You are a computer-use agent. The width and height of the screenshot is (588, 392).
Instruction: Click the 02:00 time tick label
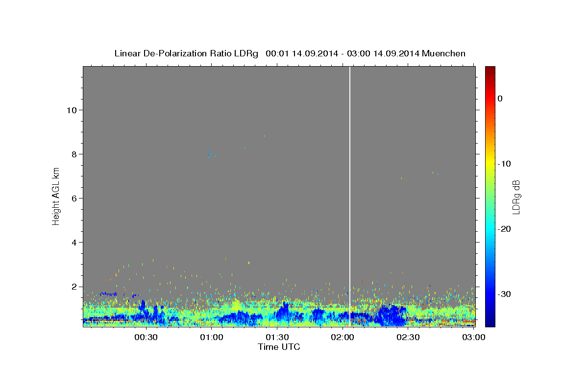click(343, 337)
